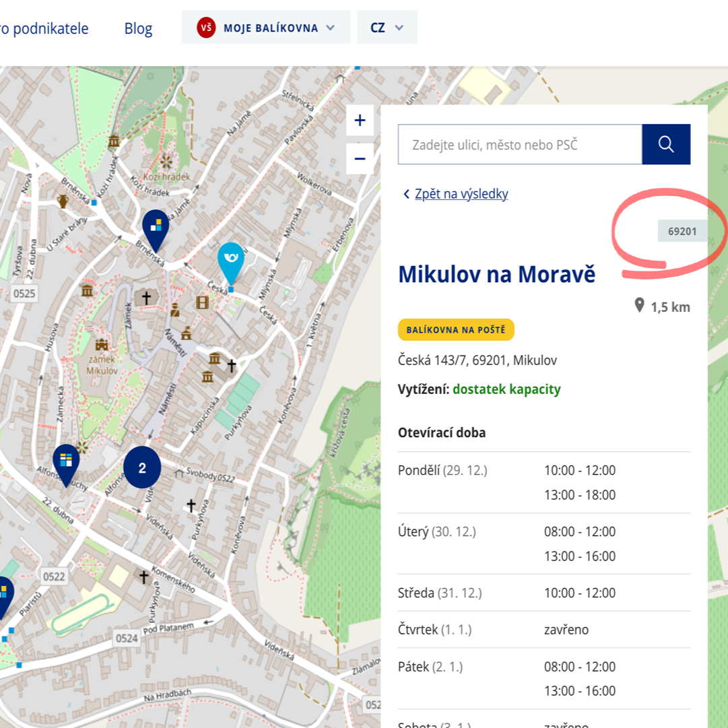Open the Pro podnikatele menu item

tap(44, 28)
